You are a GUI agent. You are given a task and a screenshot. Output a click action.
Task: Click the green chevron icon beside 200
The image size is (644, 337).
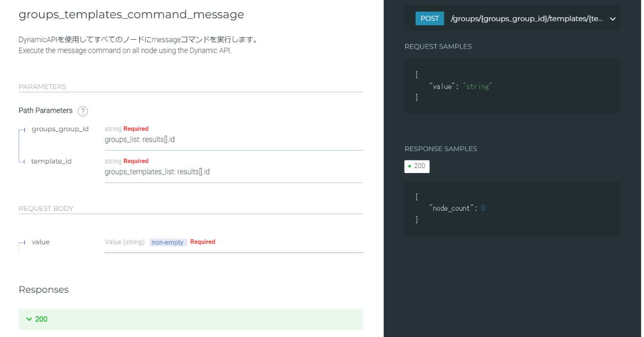click(x=29, y=319)
